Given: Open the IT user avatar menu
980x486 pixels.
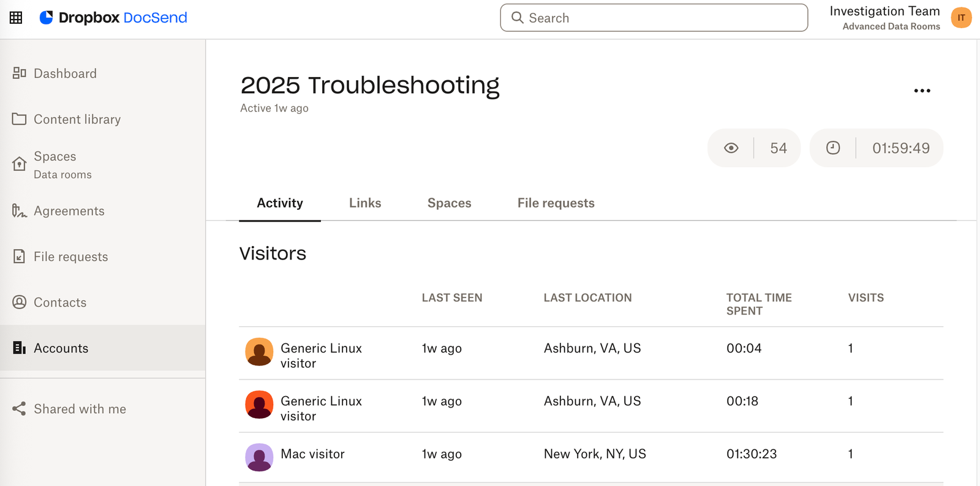Looking at the screenshot, I should pos(961,18).
